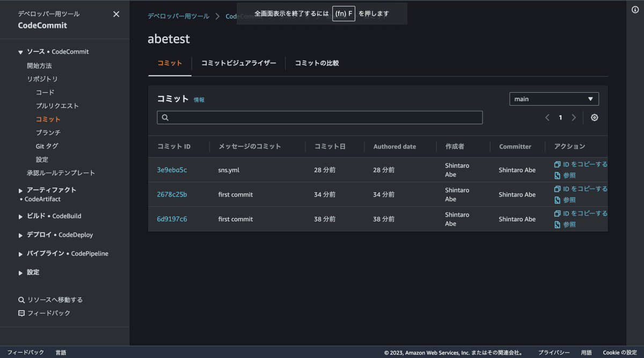Expand the アーティファクト CodeArtifact section

coord(21,190)
